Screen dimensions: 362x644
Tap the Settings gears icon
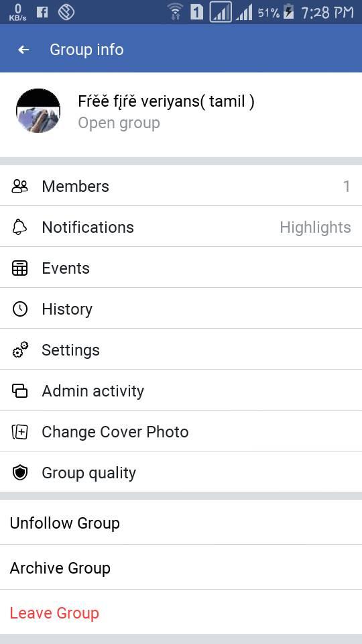[19, 350]
